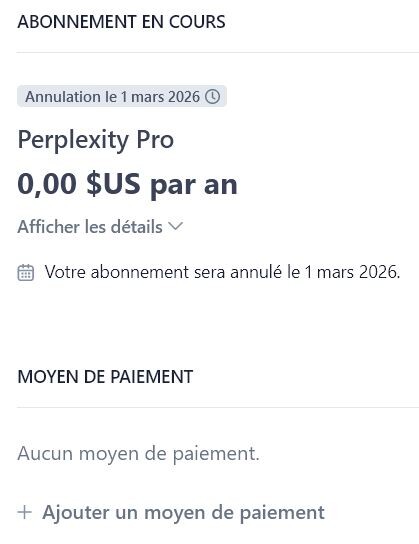Image resolution: width=419 pixels, height=544 pixels.
Task: Open the Afficher les détails link
Action: 100,227
